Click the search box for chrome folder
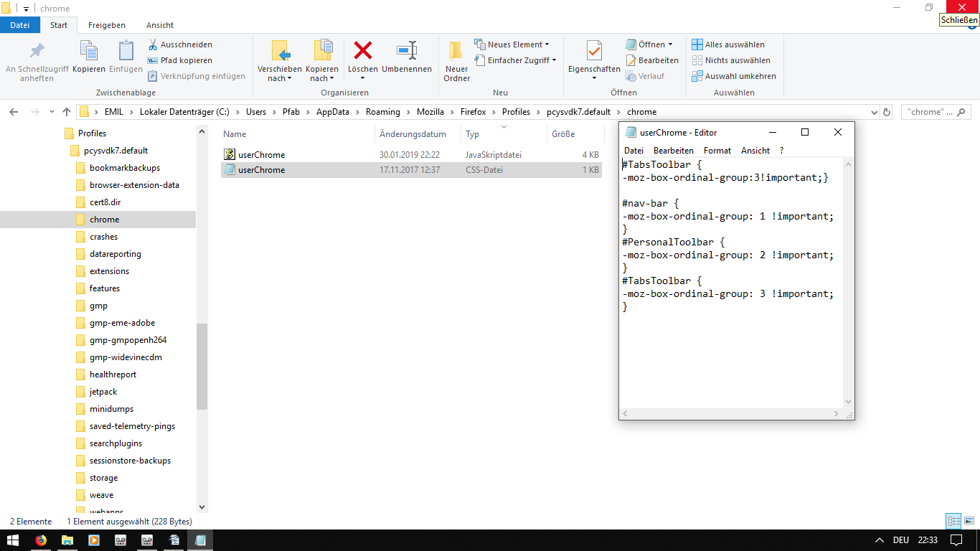Image resolution: width=980 pixels, height=551 pixels. pos(933,112)
